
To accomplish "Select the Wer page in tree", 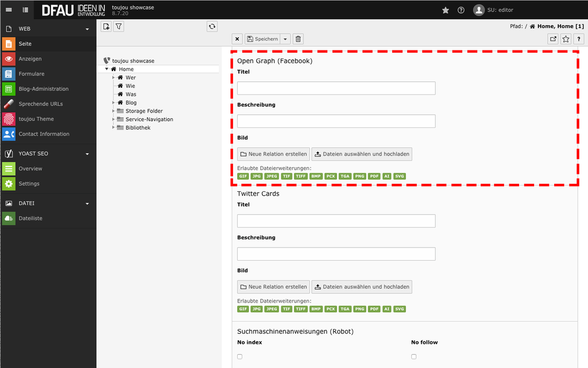I will (x=130, y=78).
